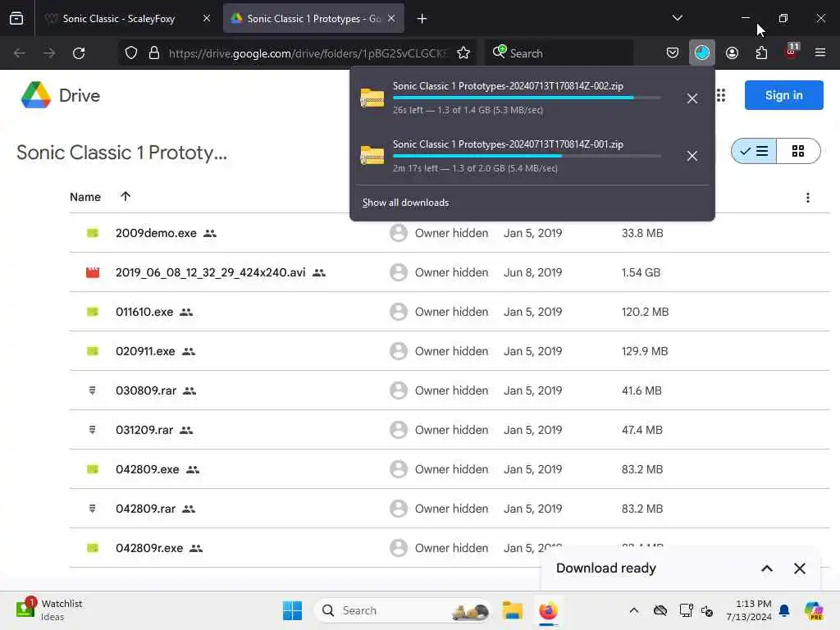The image size is (840, 630).
Task: Click the site lock security icon
Action: point(154,52)
